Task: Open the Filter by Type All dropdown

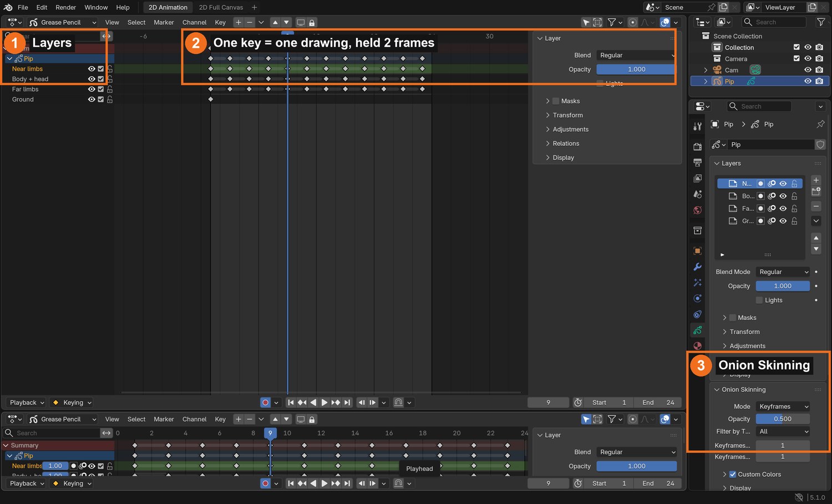Action: (783, 431)
